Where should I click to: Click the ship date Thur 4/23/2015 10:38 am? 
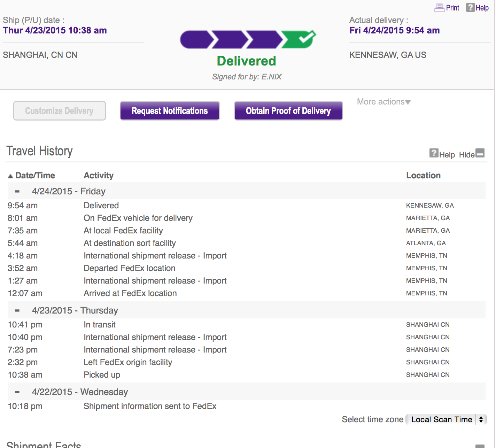tap(55, 30)
